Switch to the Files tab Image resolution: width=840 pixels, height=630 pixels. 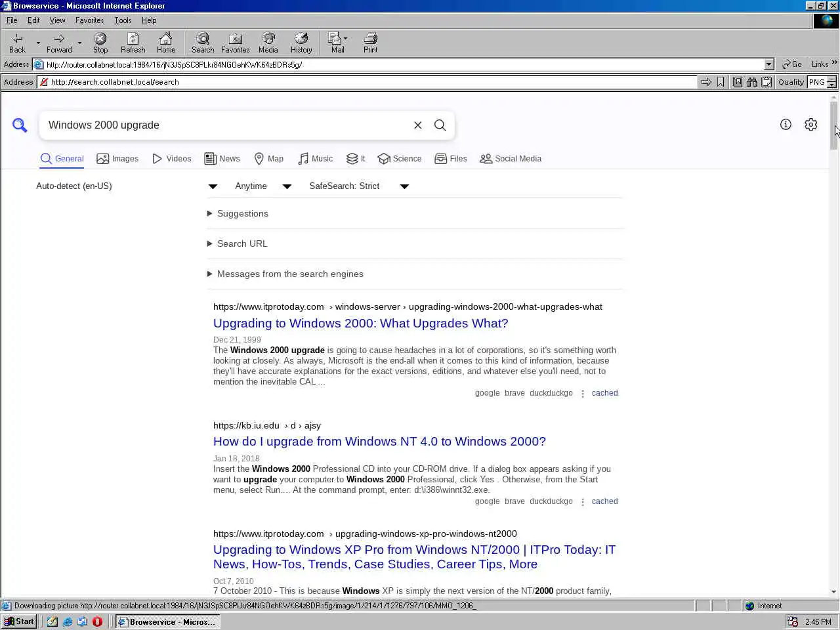tap(451, 159)
